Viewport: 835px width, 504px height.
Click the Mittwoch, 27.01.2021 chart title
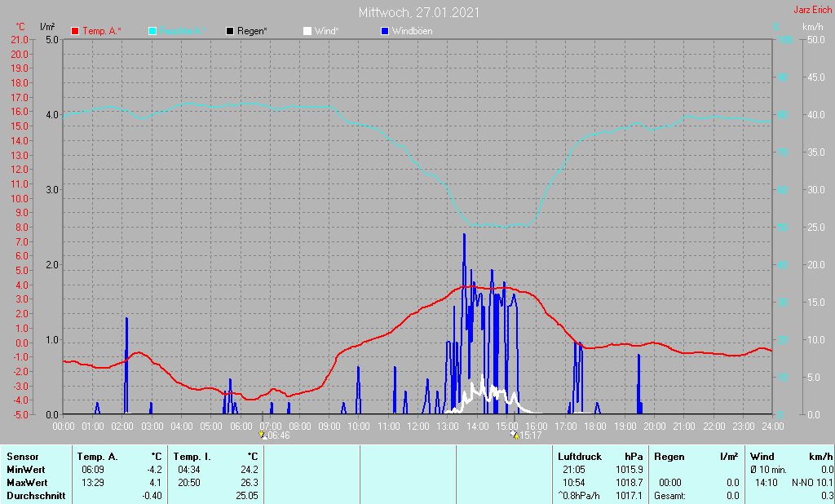418,13
